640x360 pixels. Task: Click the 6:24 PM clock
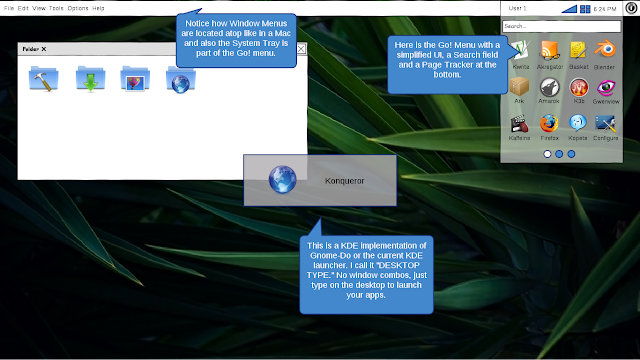[x=605, y=9]
